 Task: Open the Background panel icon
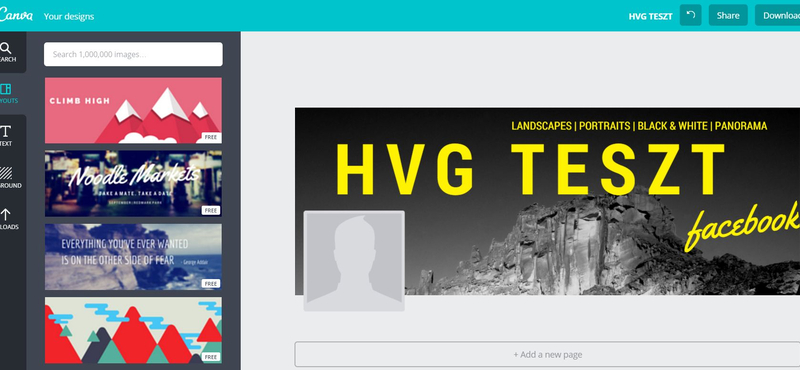click(6, 173)
